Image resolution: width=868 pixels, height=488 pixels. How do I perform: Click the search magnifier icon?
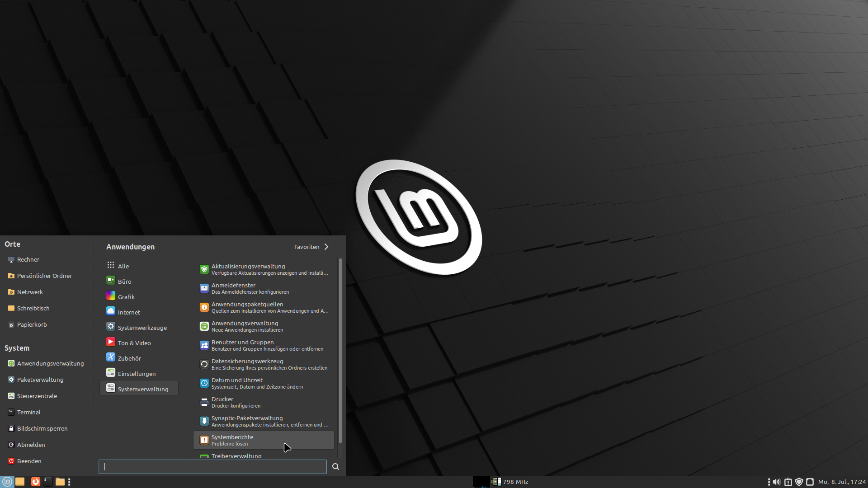pos(335,467)
